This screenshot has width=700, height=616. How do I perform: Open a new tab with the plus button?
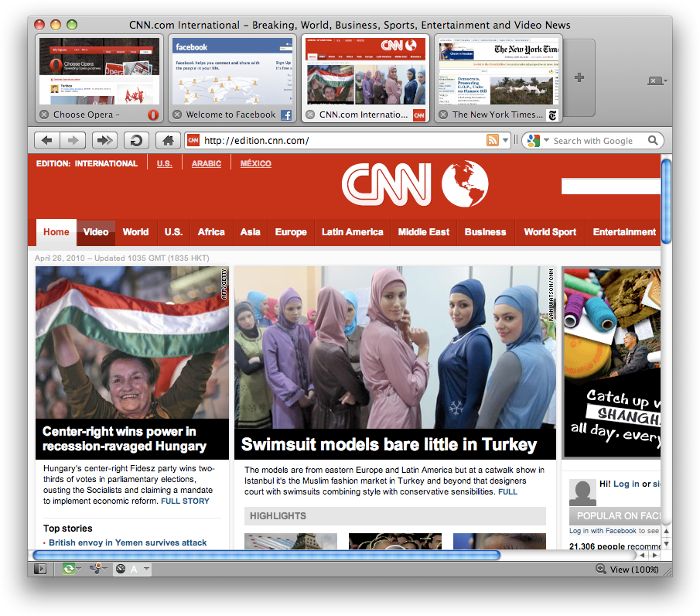(579, 77)
